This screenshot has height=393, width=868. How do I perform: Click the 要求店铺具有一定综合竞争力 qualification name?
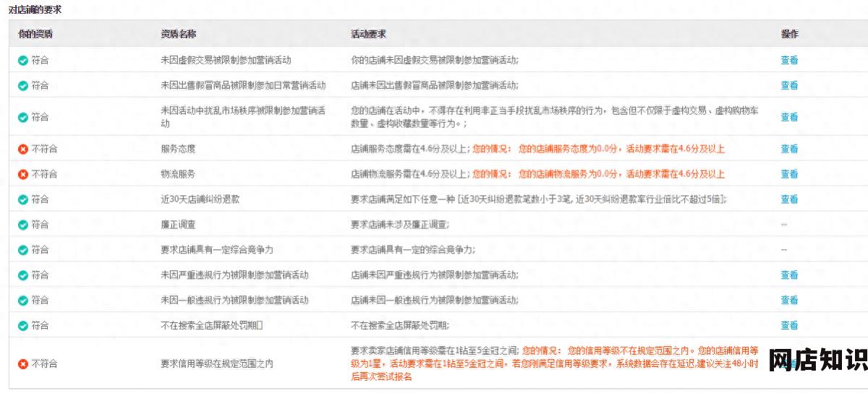coord(216,250)
